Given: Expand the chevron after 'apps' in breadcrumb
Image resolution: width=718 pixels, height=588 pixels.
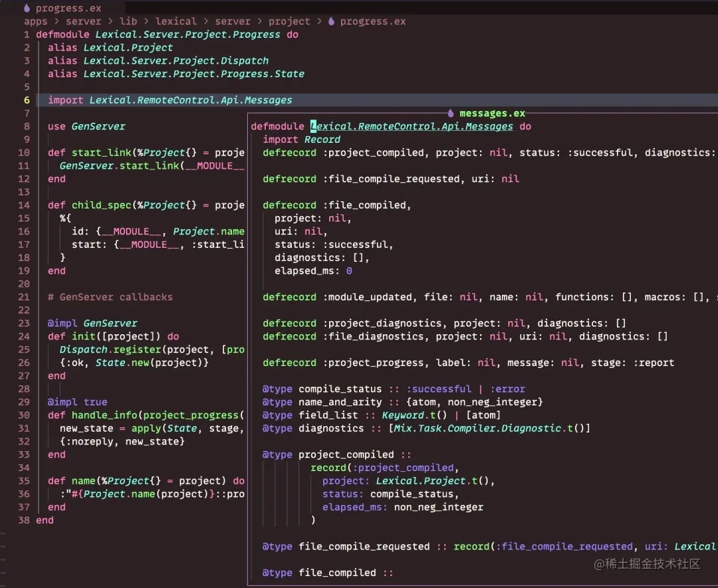Looking at the screenshot, I should pos(57,21).
